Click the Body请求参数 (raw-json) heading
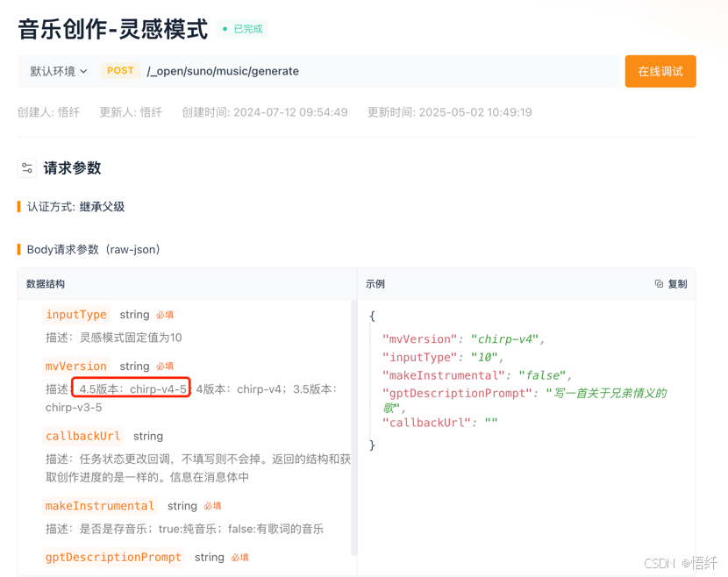Image resolution: width=728 pixels, height=577 pixels. (93, 249)
